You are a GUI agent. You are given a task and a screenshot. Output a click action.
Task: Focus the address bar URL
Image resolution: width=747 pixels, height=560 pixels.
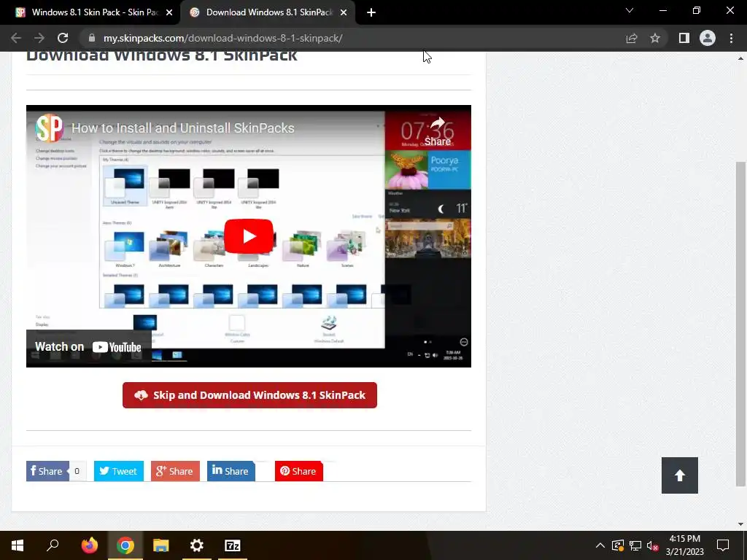point(223,38)
